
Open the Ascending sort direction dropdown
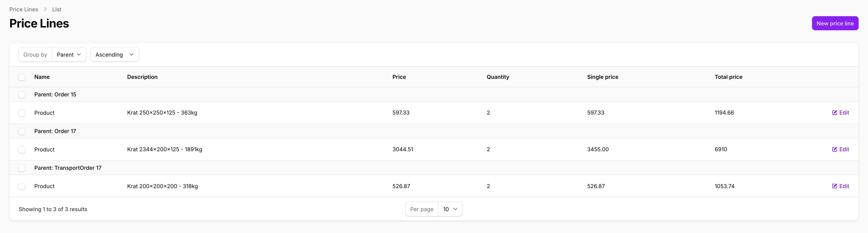click(115, 55)
